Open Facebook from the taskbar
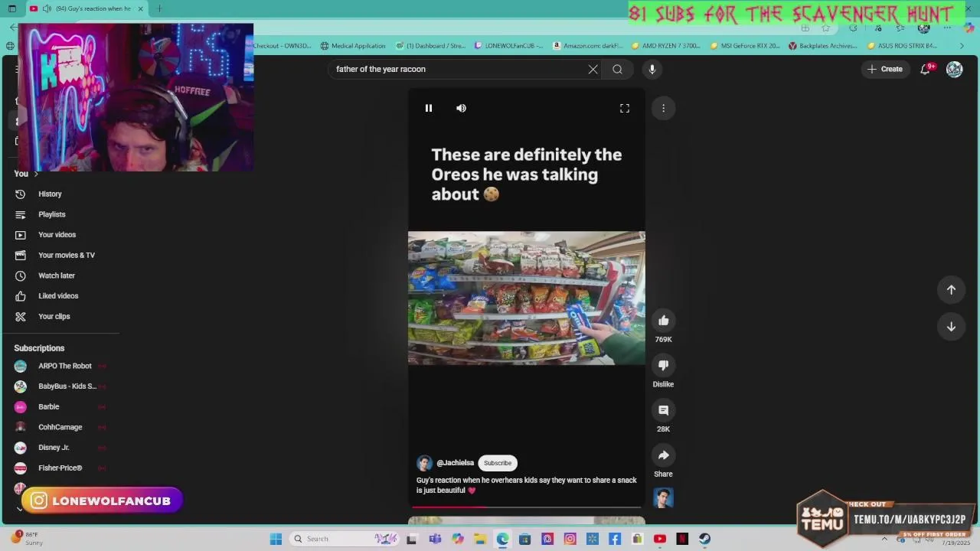 615,539
